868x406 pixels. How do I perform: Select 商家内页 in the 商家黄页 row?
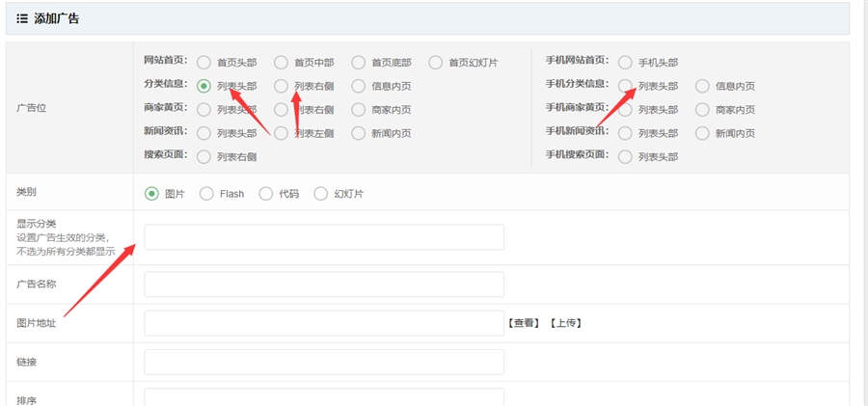pos(359,110)
